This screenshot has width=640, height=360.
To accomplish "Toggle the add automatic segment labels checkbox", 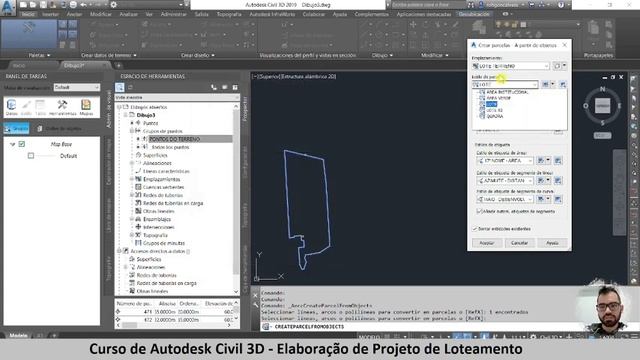I will coord(479,211).
